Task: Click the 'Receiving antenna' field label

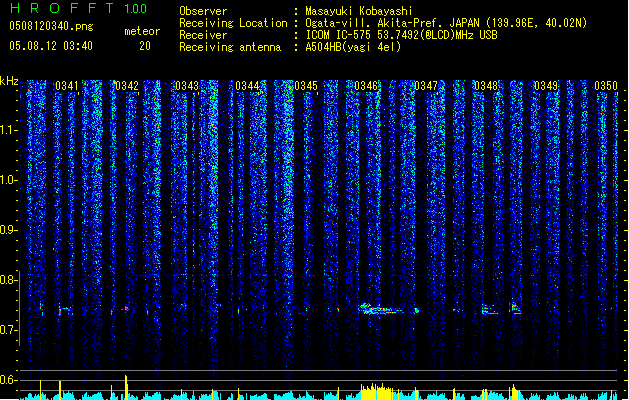Action: tap(230, 47)
